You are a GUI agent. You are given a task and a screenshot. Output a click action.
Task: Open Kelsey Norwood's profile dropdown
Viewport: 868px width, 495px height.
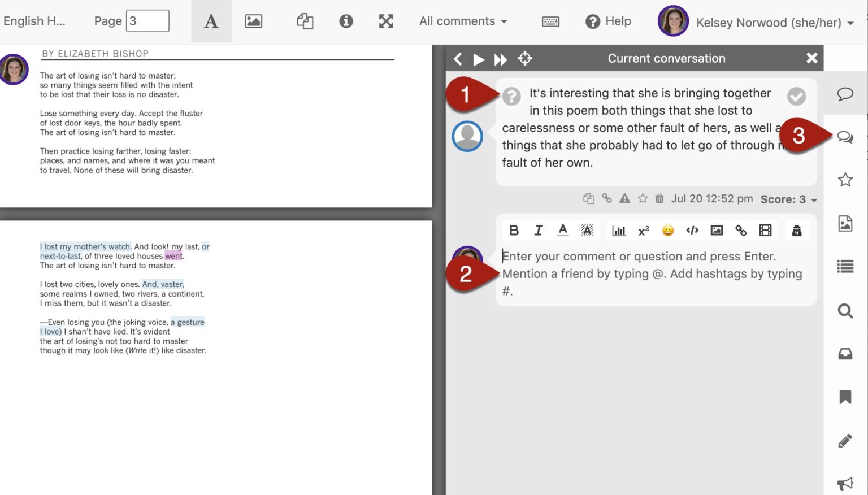tap(774, 23)
